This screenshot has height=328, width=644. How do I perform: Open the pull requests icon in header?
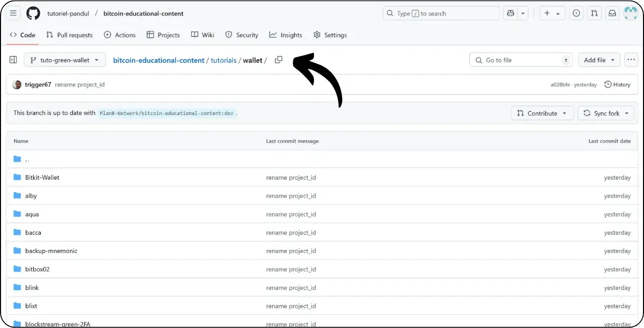click(x=594, y=13)
